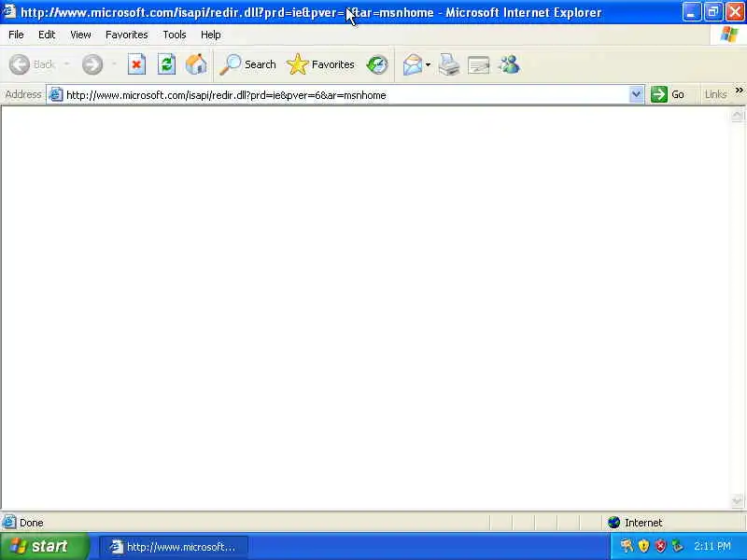Image resolution: width=747 pixels, height=560 pixels.
Task: Open the Favorites pane with star icon
Action: [320, 64]
